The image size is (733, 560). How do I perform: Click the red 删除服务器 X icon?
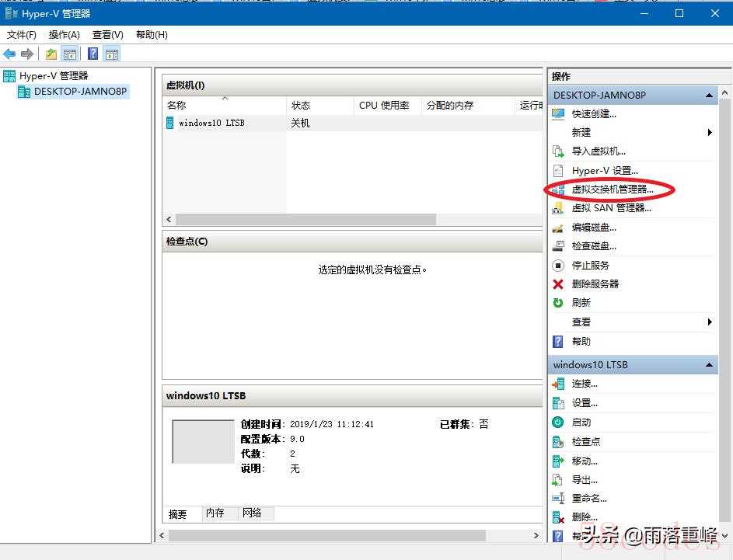coord(558,284)
